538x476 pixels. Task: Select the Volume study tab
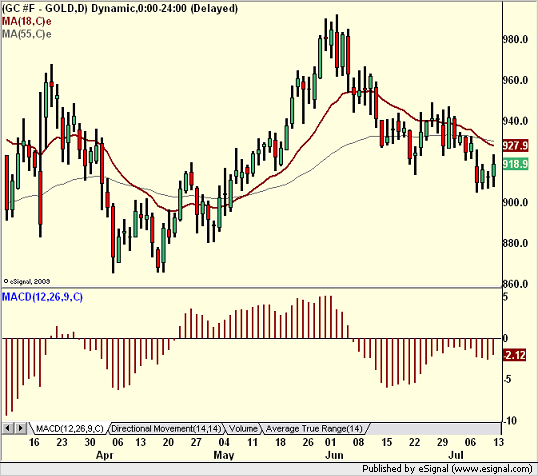point(243,429)
